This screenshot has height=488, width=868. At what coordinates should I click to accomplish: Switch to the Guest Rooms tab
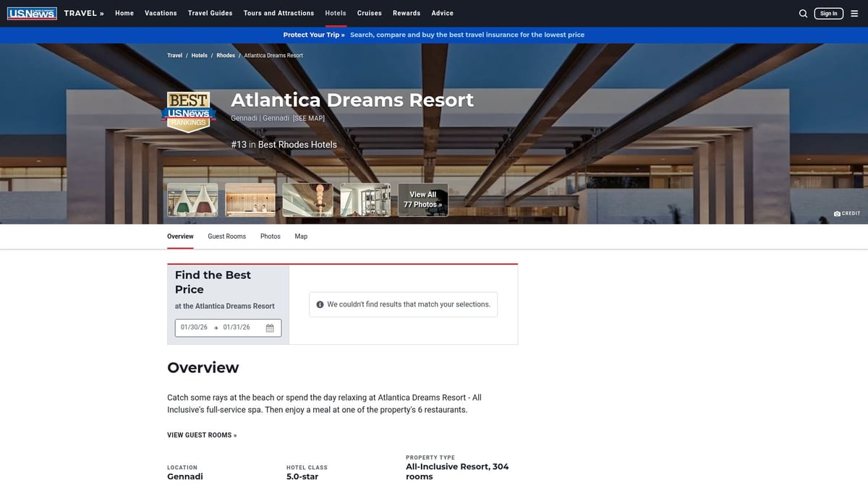coord(226,236)
